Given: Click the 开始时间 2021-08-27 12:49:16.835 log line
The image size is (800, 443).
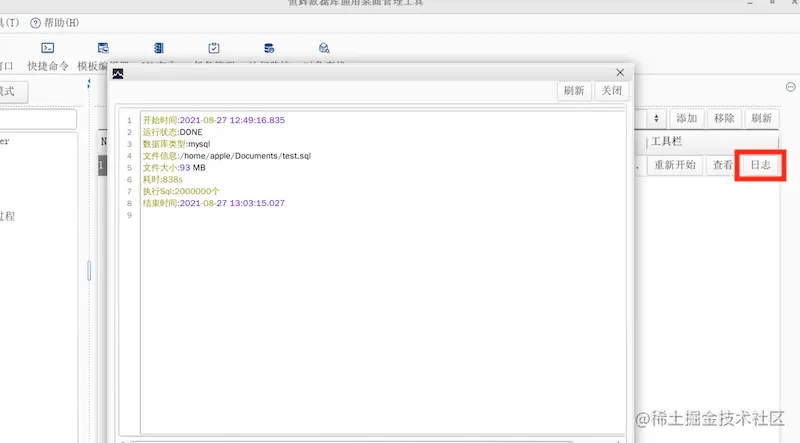Looking at the screenshot, I should (214, 120).
